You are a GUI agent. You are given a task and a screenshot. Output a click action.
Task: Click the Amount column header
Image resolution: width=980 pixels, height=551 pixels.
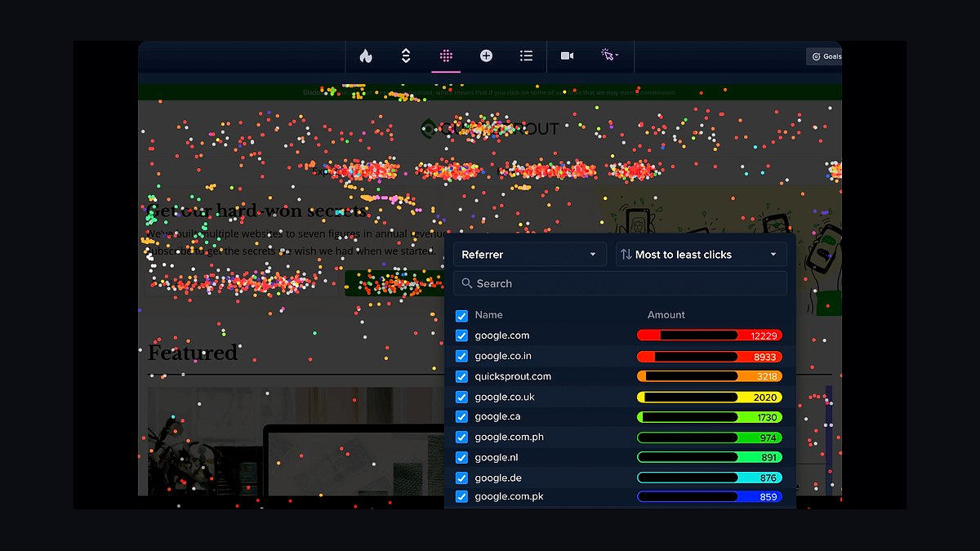point(666,315)
